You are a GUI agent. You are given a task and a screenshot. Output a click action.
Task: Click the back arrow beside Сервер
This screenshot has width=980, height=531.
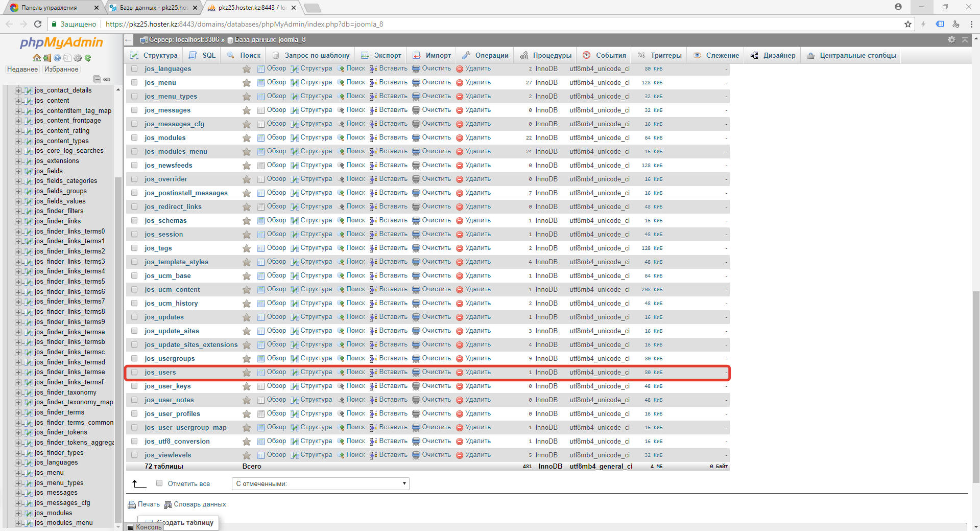(128, 40)
